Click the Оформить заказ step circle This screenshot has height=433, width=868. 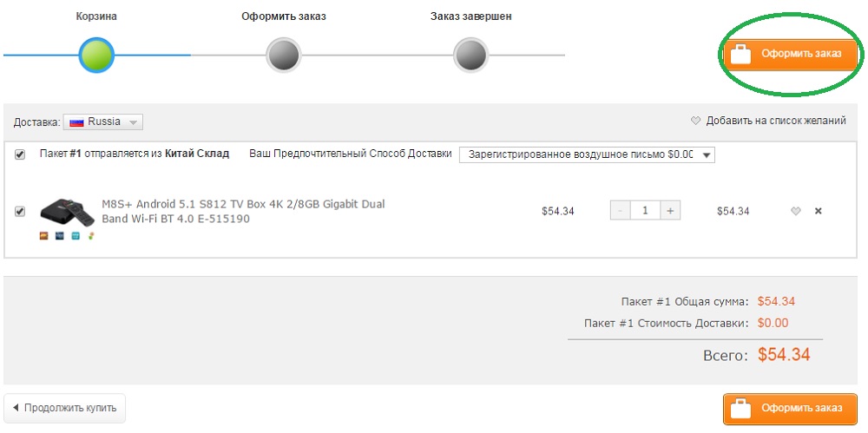click(284, 56)
